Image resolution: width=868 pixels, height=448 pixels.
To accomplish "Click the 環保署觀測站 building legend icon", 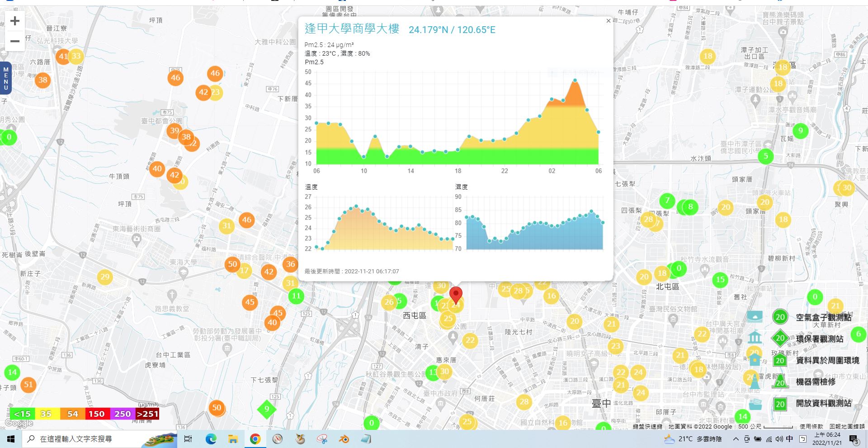I will [x=755, y=338].
